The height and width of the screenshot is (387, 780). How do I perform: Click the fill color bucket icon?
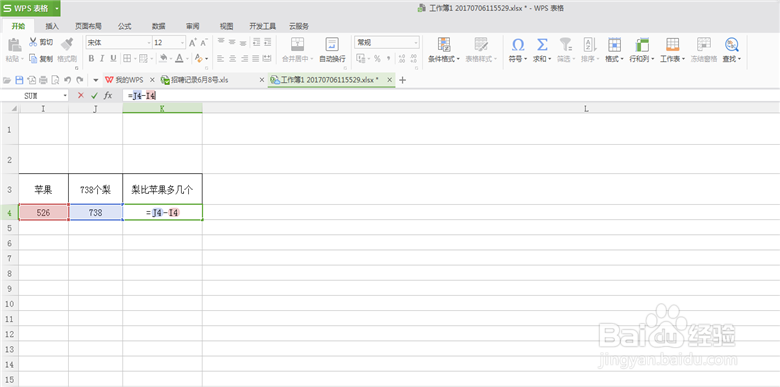164,59
